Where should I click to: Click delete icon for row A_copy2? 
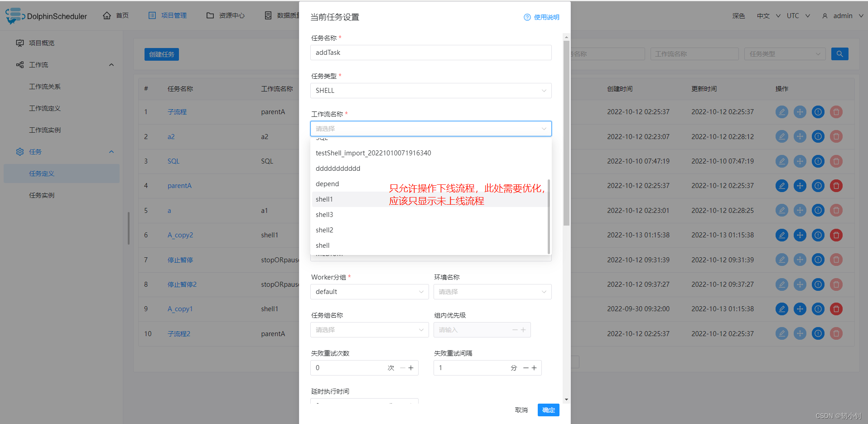coord(836,235)
